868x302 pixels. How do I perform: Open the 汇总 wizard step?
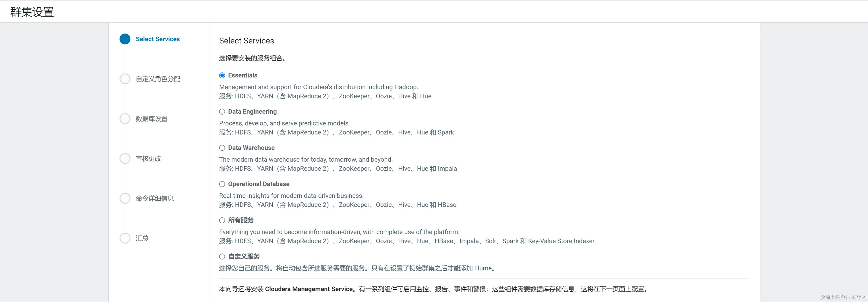[x=142, y=238]
